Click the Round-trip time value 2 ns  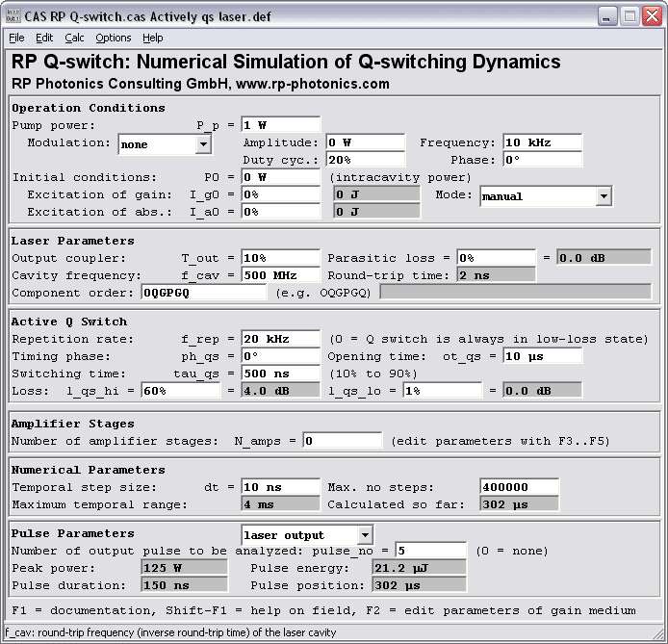(x=497, y=275)
